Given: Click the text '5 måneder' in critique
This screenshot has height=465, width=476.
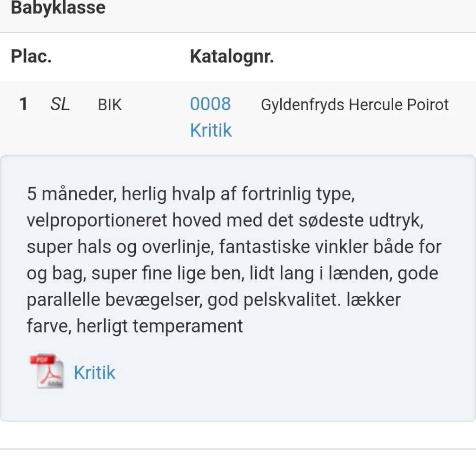Looking at the screenshot, I should [69, 194].
